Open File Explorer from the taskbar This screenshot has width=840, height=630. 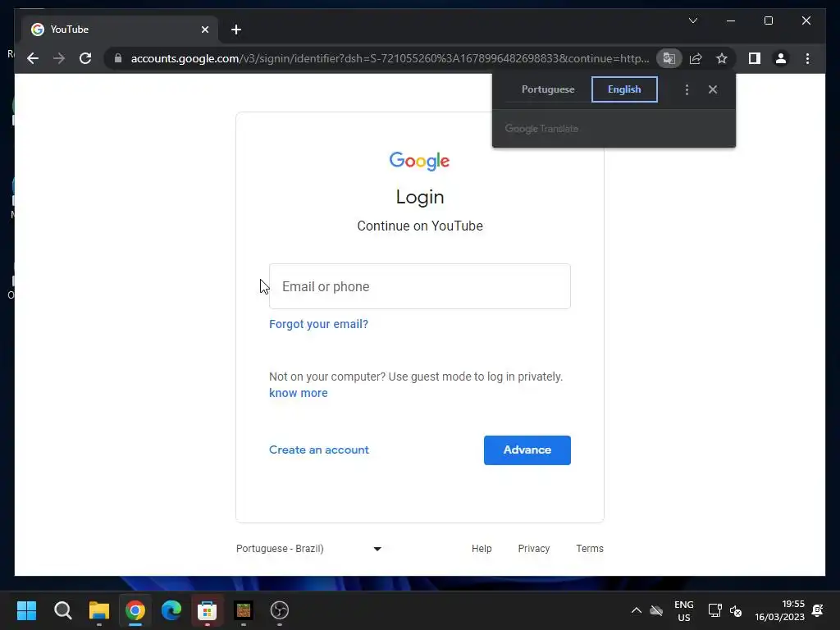coord(99,610)
